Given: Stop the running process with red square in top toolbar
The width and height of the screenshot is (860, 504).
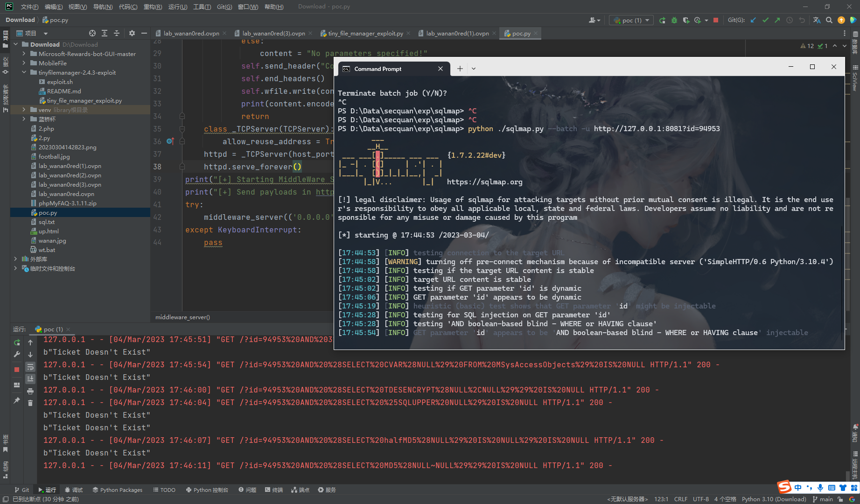Looking at the screenshot, I should 716,20.
